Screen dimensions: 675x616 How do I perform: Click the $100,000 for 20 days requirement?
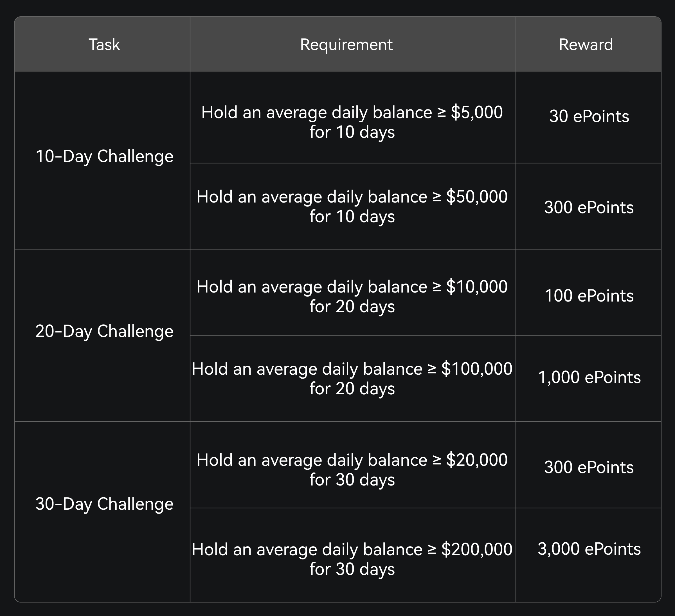[352, 378]
